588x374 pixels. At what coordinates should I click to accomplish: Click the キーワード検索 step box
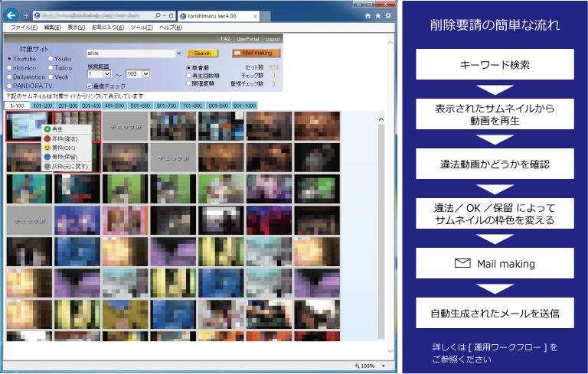point(495,64)
